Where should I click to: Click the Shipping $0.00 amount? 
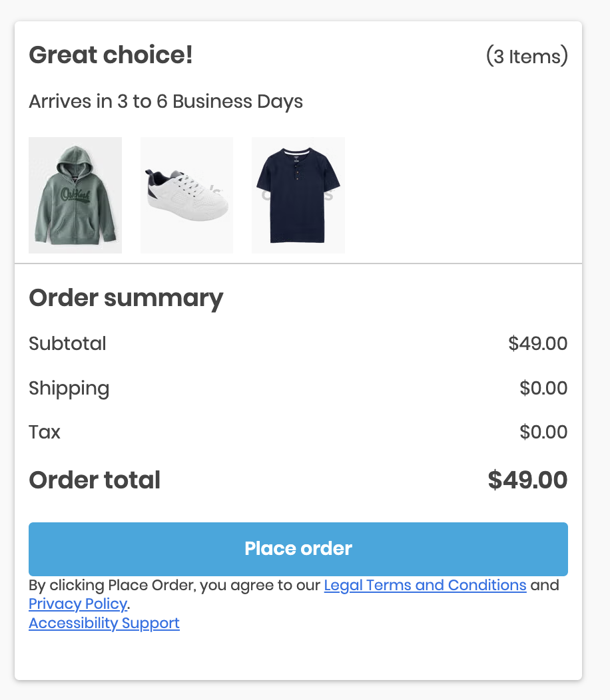(543, 389)
